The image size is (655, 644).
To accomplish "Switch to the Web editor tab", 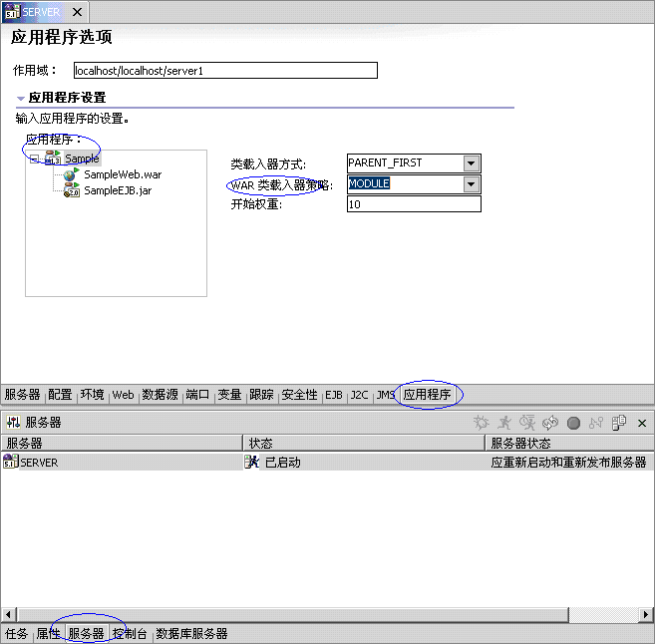I will pyautogui.click(x=123, y=394).
